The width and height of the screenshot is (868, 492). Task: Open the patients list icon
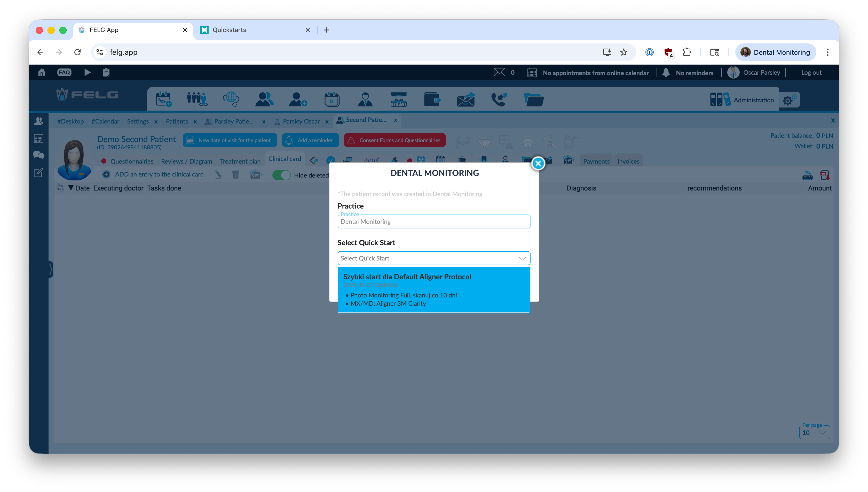tap(264, 99)
